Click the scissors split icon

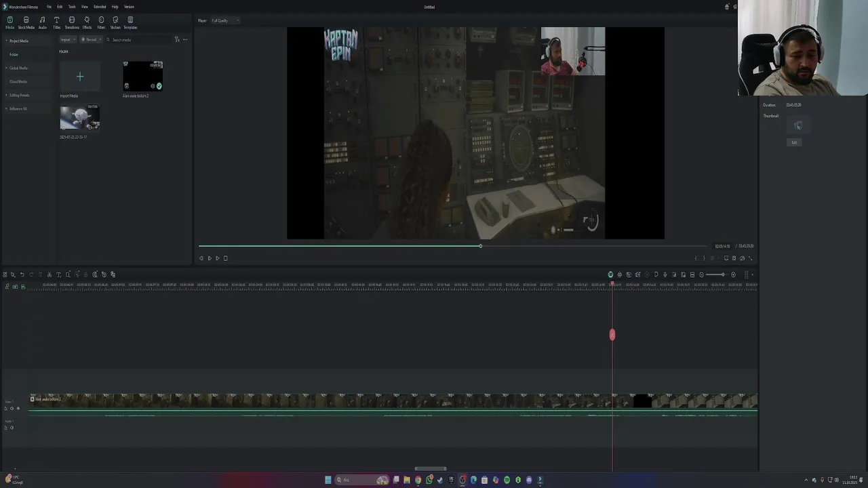[49, 274]
